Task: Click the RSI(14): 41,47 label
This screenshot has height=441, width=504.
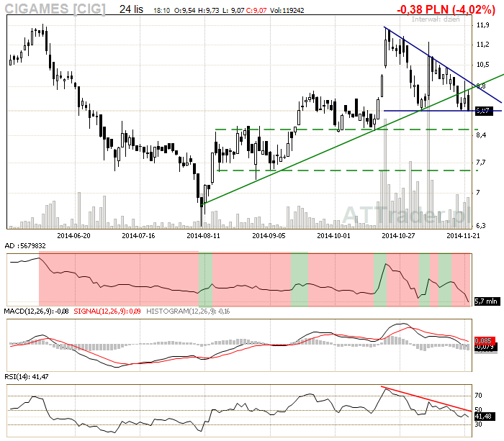Action: (x=27, y=376)
